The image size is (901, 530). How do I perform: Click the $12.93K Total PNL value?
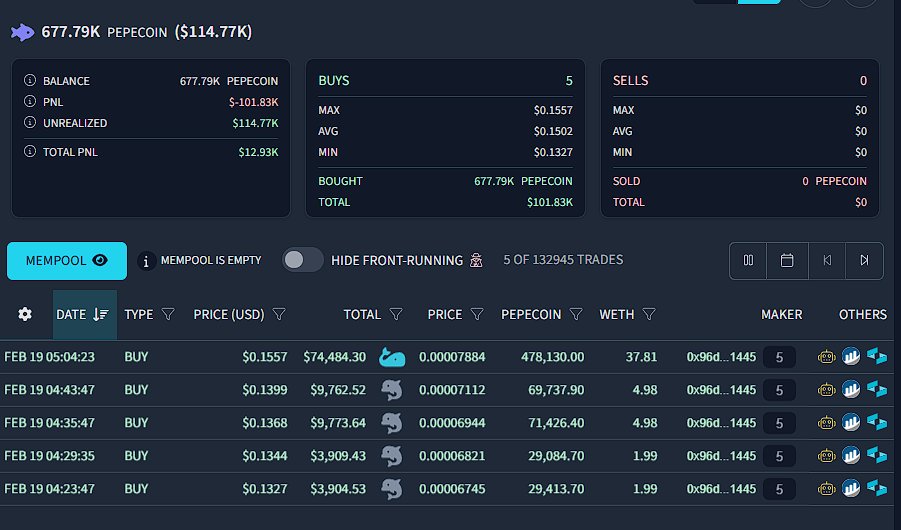(258, 152)
